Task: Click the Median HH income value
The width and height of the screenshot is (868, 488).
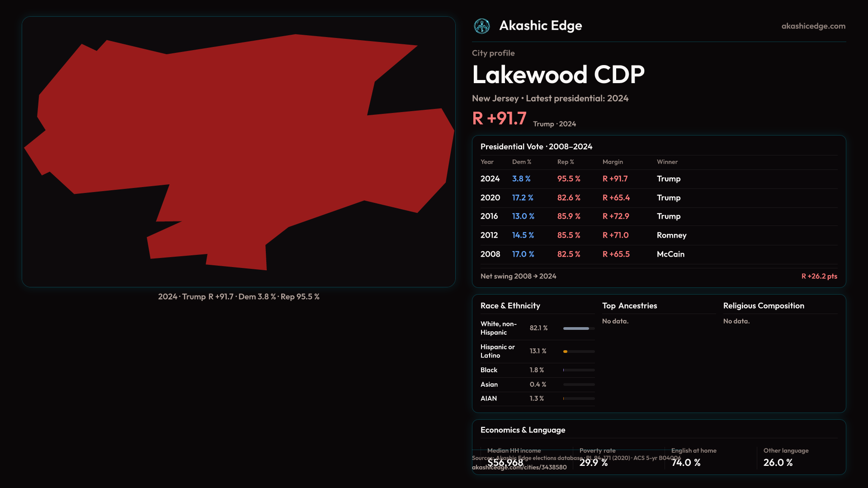Action: [505, 463]
